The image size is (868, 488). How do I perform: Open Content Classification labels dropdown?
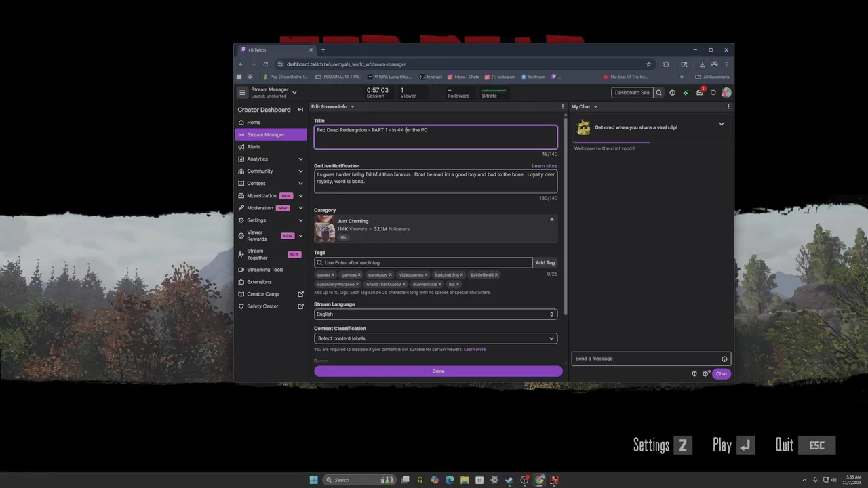[435, 338]
